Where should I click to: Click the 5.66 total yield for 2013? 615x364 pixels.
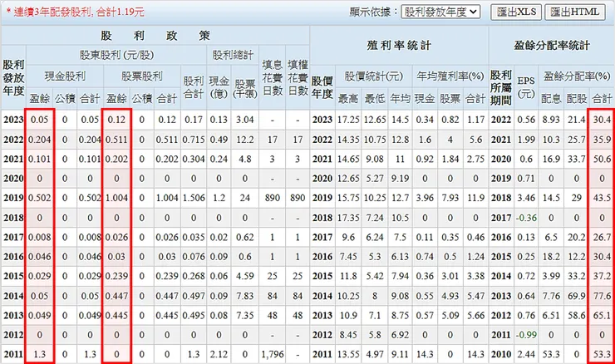(475, 315)
